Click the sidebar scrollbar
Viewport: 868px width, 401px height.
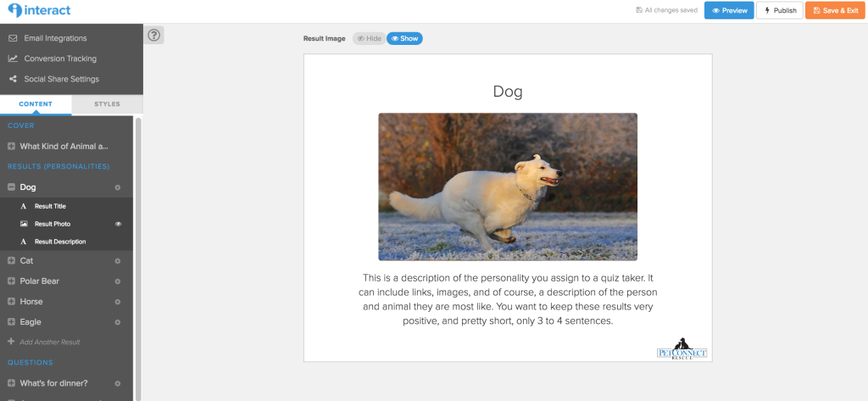tap(138, 258)
